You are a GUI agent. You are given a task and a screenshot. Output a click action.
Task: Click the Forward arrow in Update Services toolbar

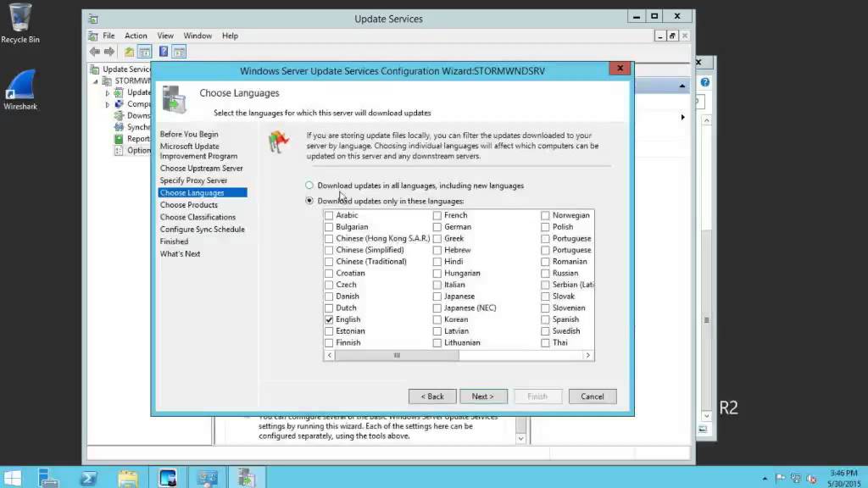click(109, 52)
